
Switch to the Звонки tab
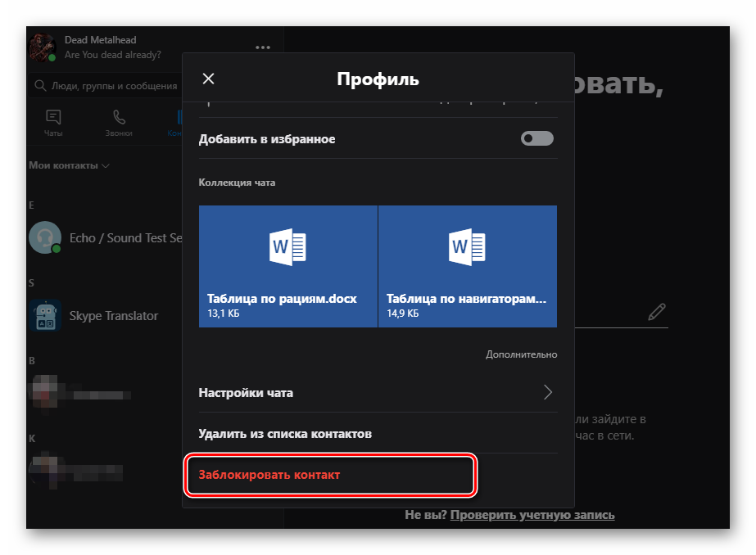click(x=119, y=122)
